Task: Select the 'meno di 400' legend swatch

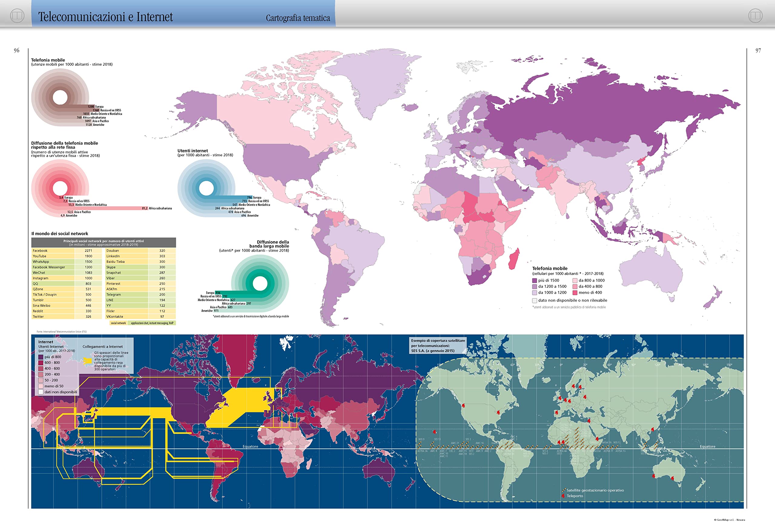Action: (575, 293)
